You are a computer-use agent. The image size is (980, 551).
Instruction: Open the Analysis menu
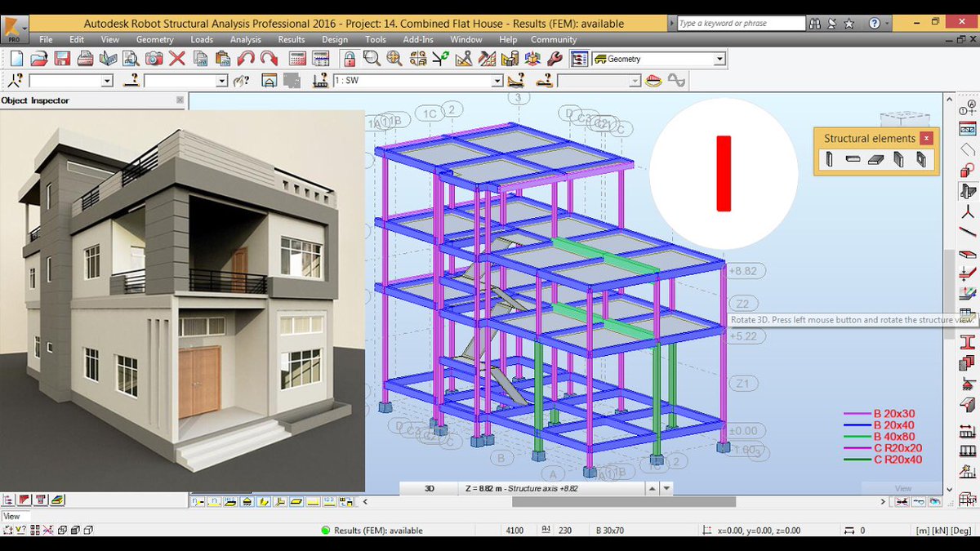246,39
